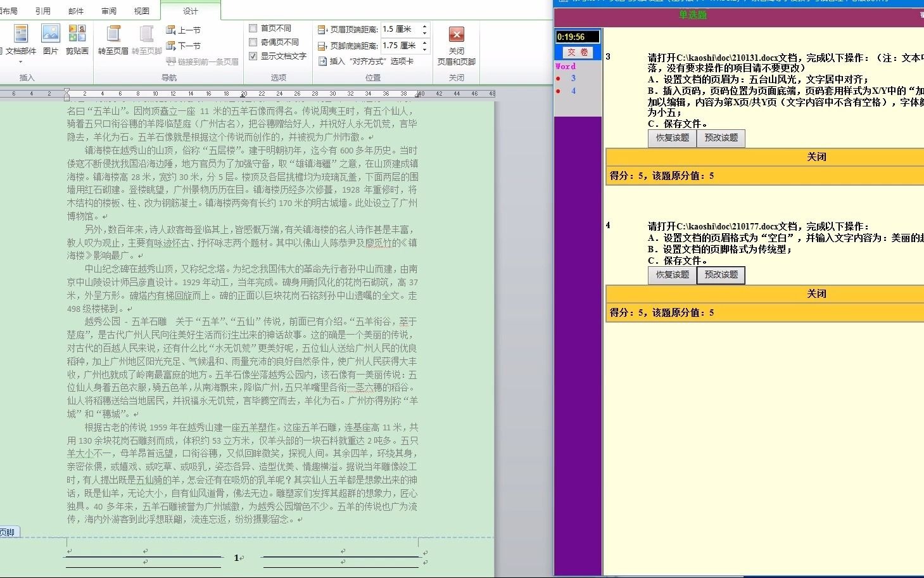Open the 剪贴画 clip art tool
The height and width of the screenshot is (578, 924).
[x=77, y=39]
